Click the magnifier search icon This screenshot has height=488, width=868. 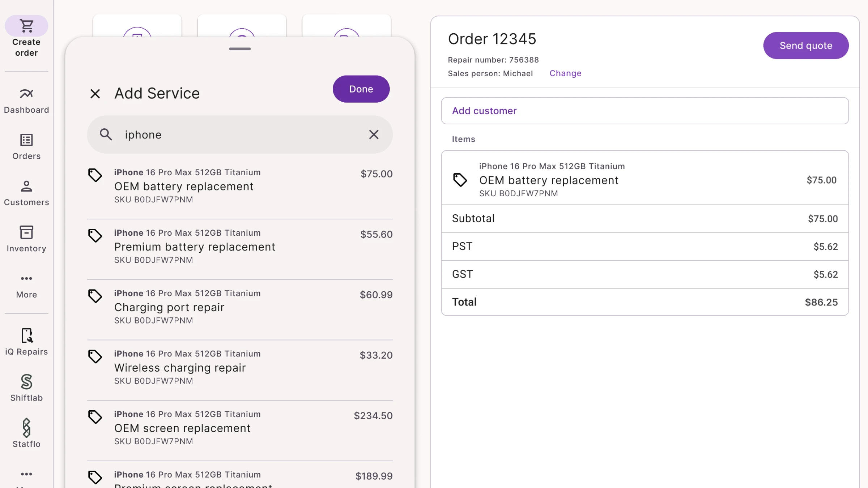pyautogui.click(x=106, y=134)
